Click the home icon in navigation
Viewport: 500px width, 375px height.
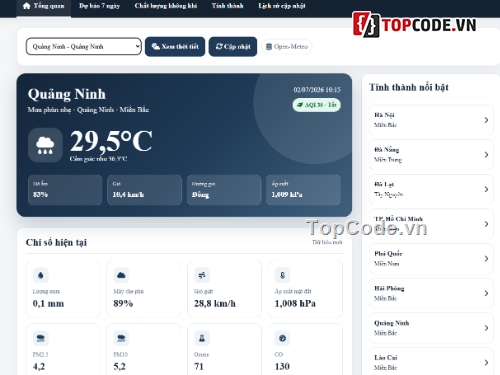point(27,6)
